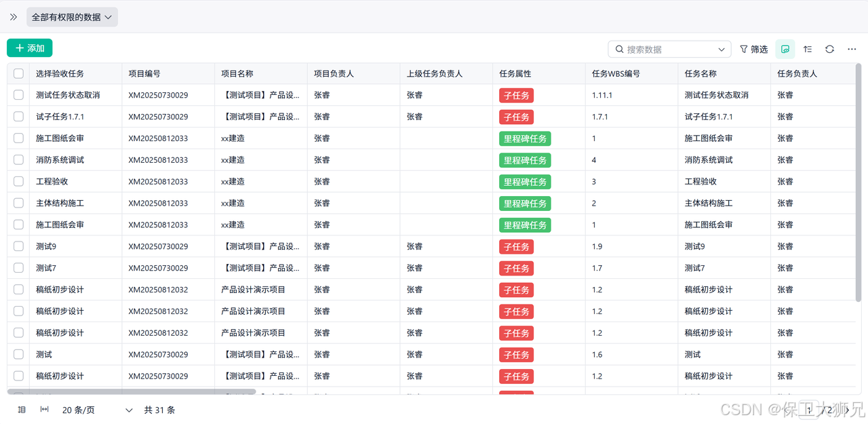
Task: Click 主体结构施工 in the first column
Action: (60, 203)
